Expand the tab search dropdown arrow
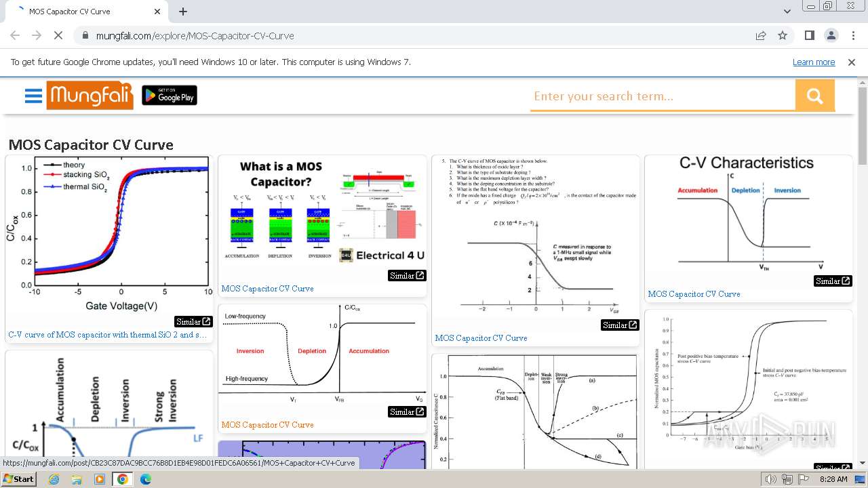 click(787, 12)
